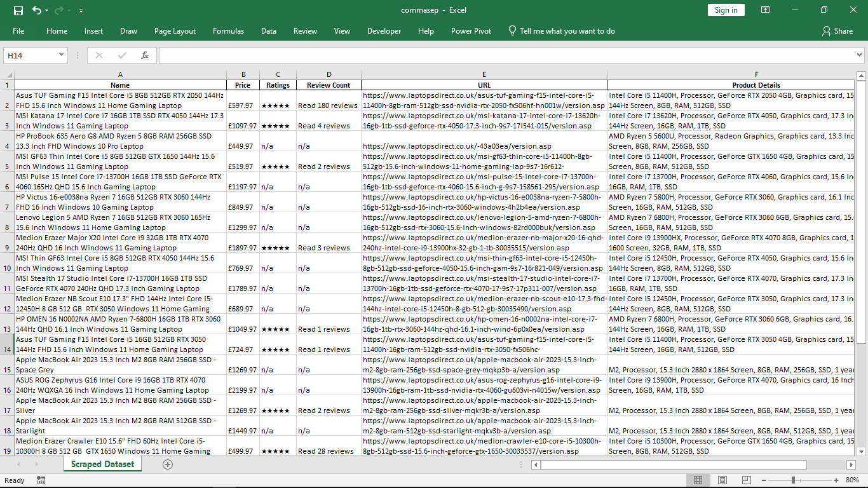Open the Name Box dropdown arrow
The height and width of the screenshot is (488, 868).
click(x=62, y=56)
